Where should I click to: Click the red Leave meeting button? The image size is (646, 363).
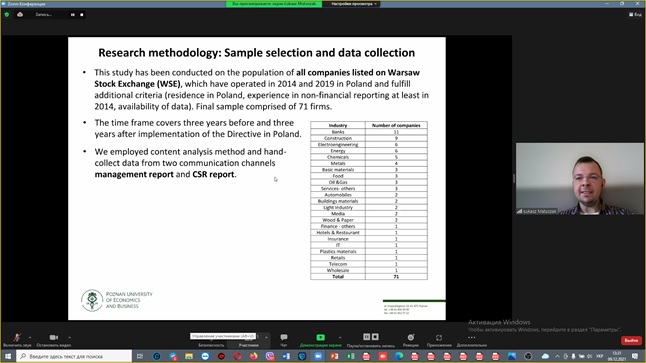(x=631, y=340)
